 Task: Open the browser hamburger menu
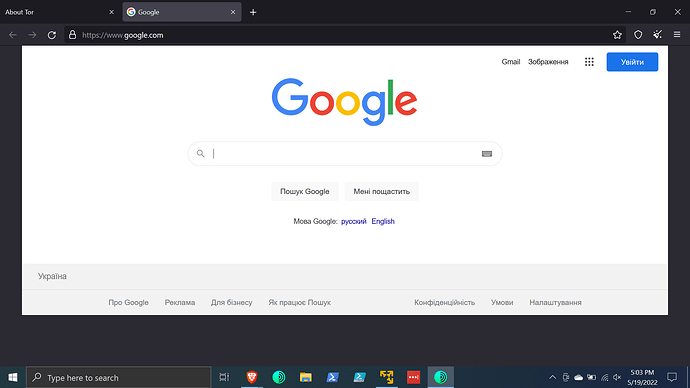(x=677, y=35)
